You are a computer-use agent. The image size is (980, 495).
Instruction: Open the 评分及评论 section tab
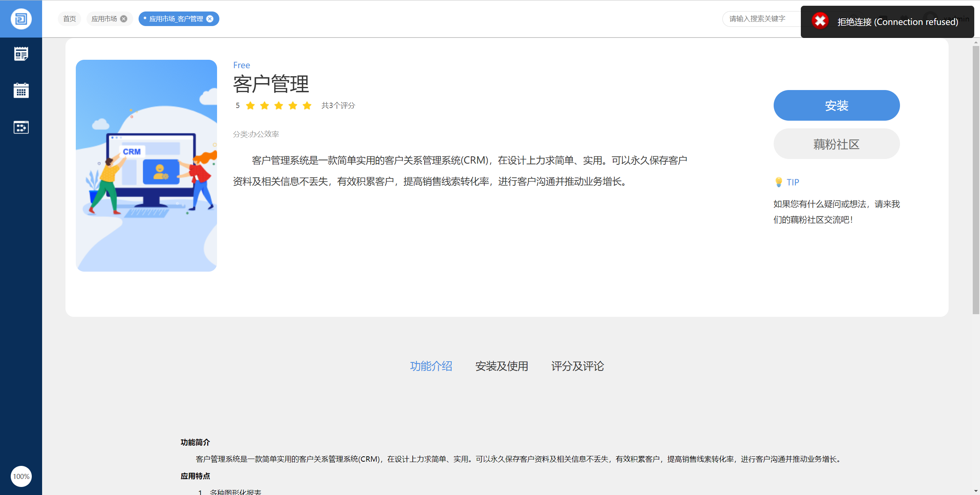tap(577, 366)
